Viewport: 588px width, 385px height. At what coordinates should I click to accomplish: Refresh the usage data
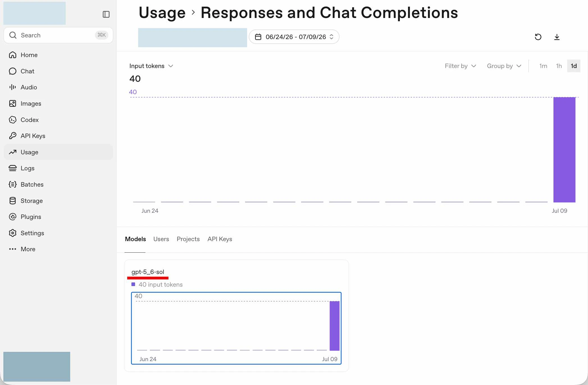coord(538,37)
